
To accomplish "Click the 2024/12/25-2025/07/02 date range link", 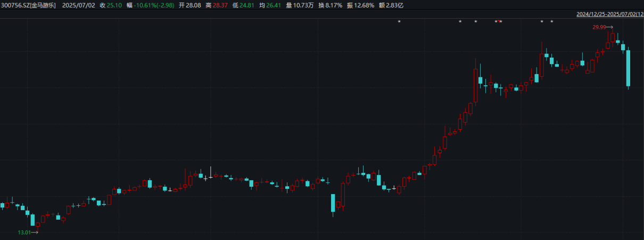I will pyautogui.click(x=610, y=14).
